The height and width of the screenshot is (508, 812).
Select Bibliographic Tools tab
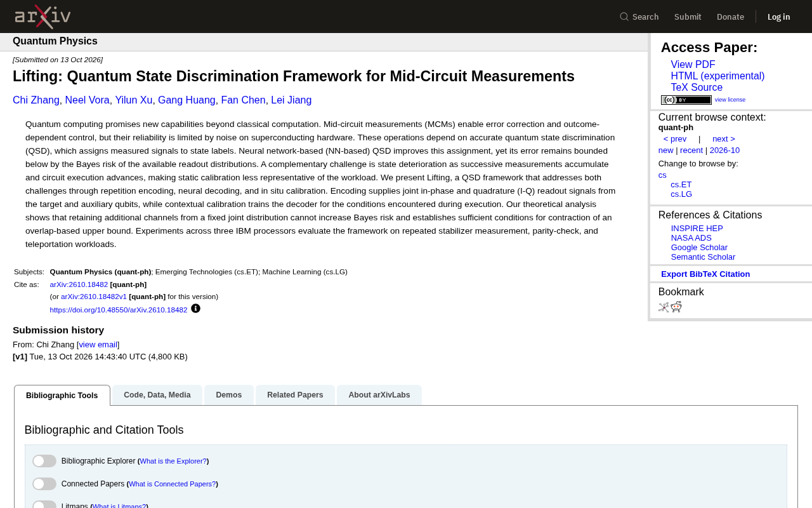tap(62, 396)
